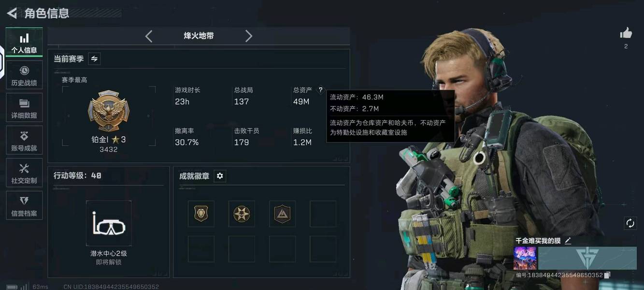Click the thumbs-up like icon
This screenshot has height=290, width=644.
click(626, 33)
